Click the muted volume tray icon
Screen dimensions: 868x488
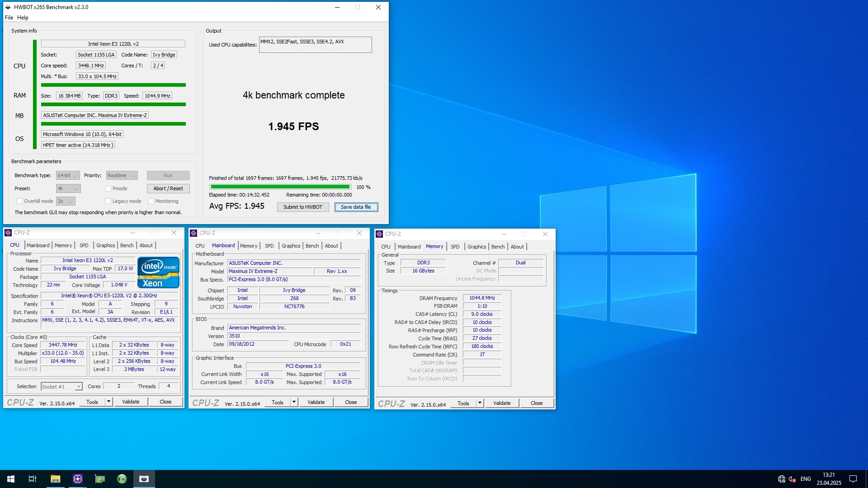click(792, 479)
